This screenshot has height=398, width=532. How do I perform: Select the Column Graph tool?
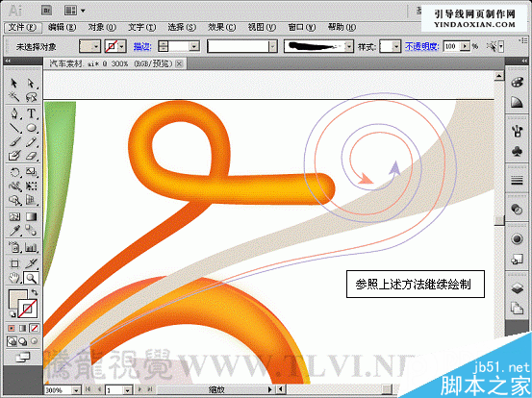tap(31, 247)
